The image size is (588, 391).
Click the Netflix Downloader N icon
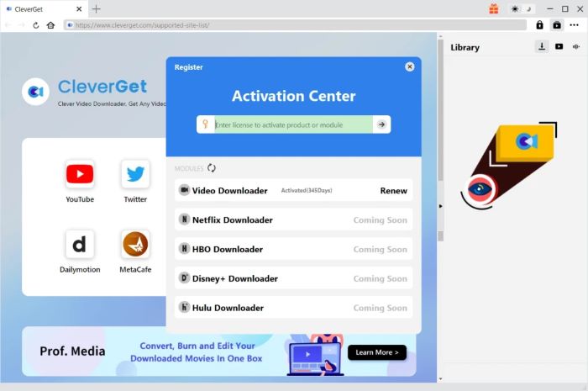(x=184, y=219)
